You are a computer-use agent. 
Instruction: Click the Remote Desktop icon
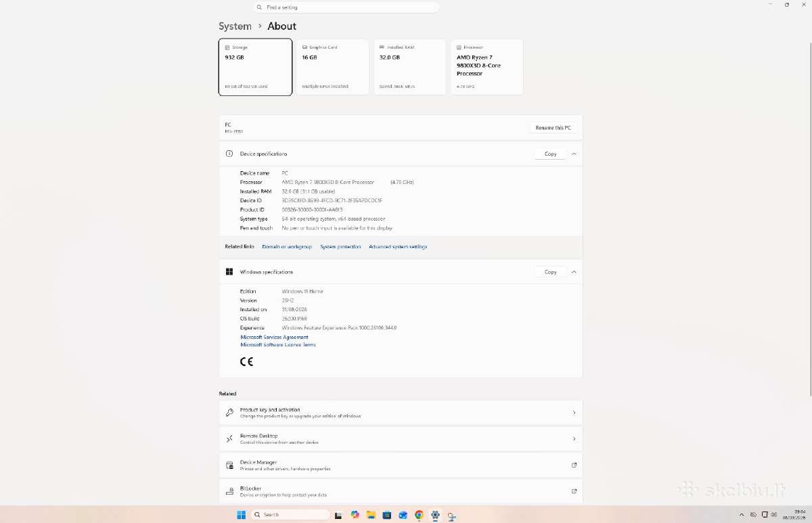[x=229, y=439]
